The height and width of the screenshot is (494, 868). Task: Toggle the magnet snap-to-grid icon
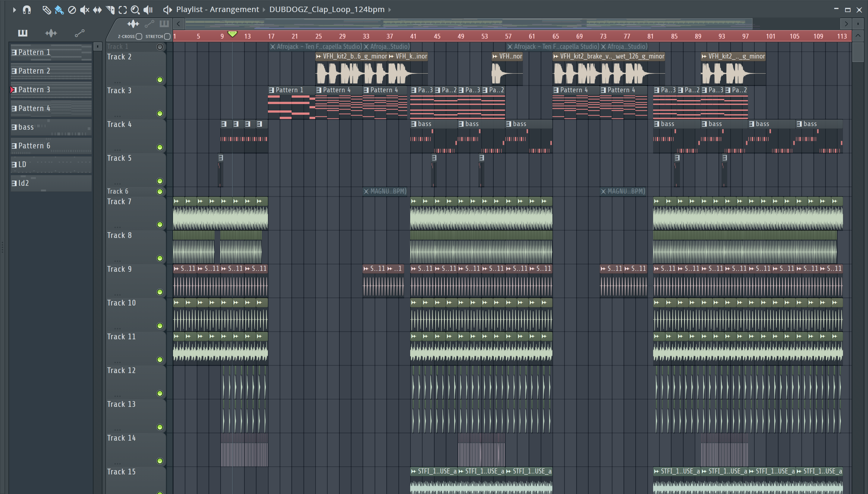pos(27,10)
